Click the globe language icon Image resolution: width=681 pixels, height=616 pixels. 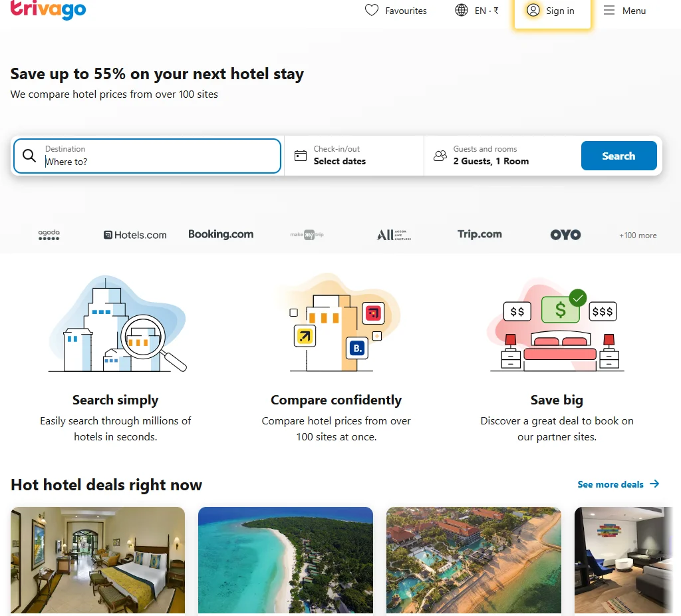(462, 11)
